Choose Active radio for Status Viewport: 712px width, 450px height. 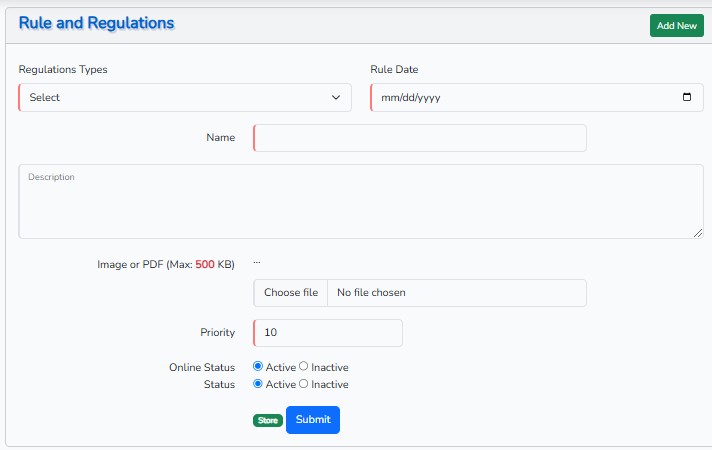click(259, 384)
